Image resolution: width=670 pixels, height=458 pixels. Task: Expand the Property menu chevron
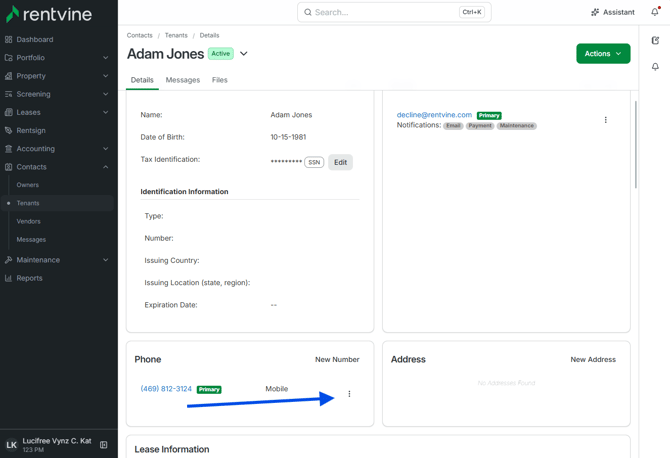106,76
